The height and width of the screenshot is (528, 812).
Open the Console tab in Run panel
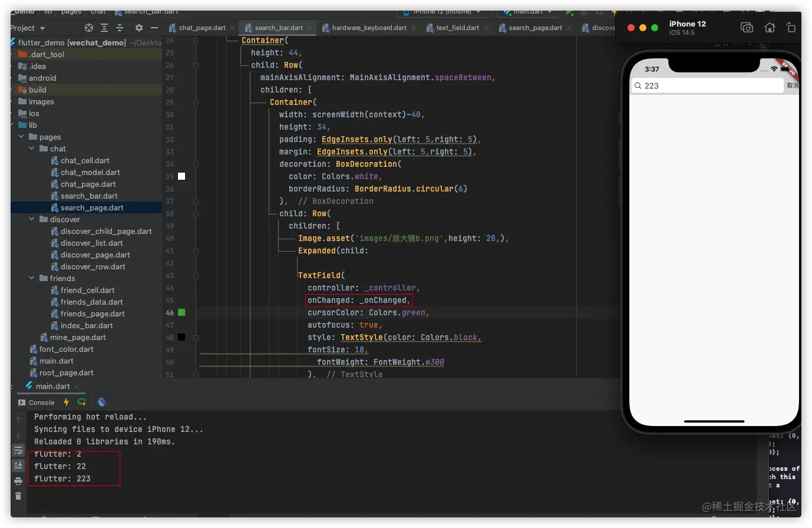(37, 402)
